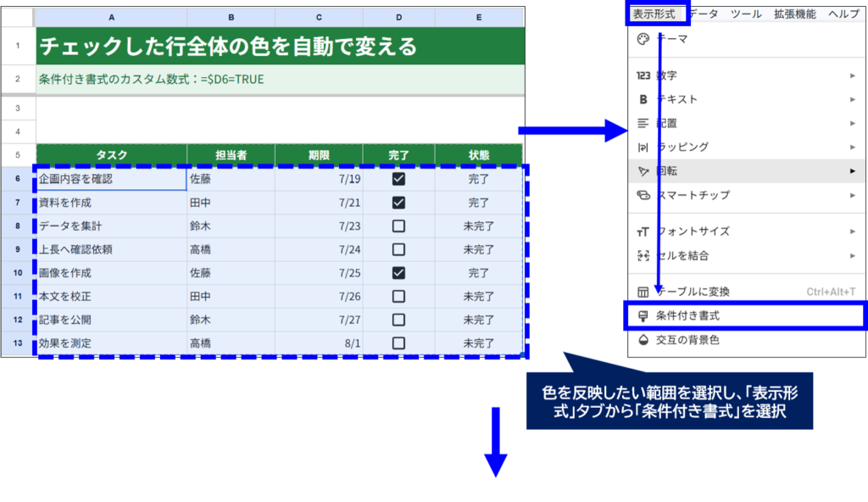Screen dimensions: 868x502
Task: Check the checkbox for 記事を公開
Action: [x=398, y=320]
